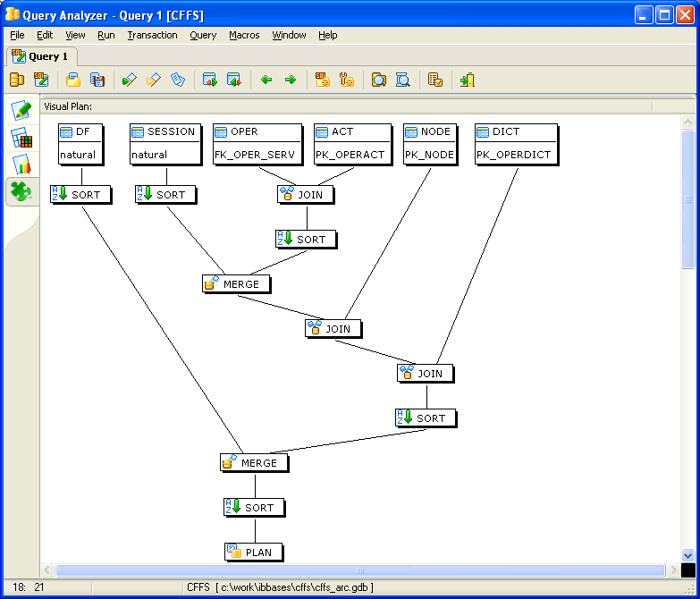Viewport: 700px width, 599px height.
Task: Select the visual plan puzzle side tab
Action: tap(21, 191)
